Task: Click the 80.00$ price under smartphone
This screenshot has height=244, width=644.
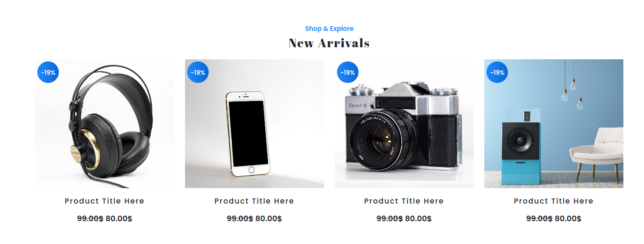Action: pyautogui.click(x=269, y=219)
